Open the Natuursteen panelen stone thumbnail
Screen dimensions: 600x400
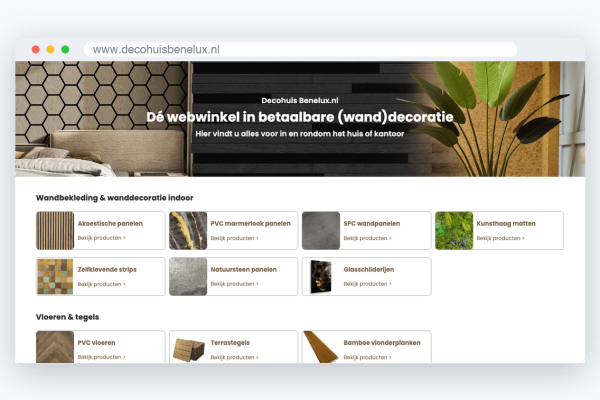188,276
